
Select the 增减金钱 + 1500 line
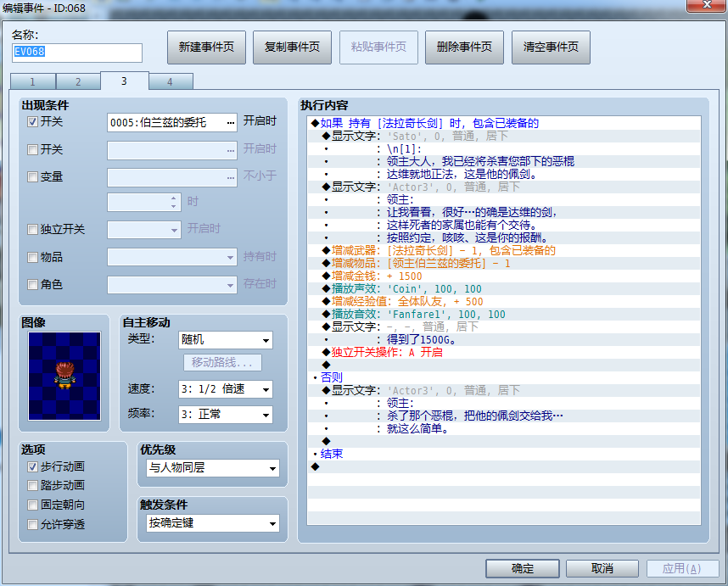[x=504, y=276]
